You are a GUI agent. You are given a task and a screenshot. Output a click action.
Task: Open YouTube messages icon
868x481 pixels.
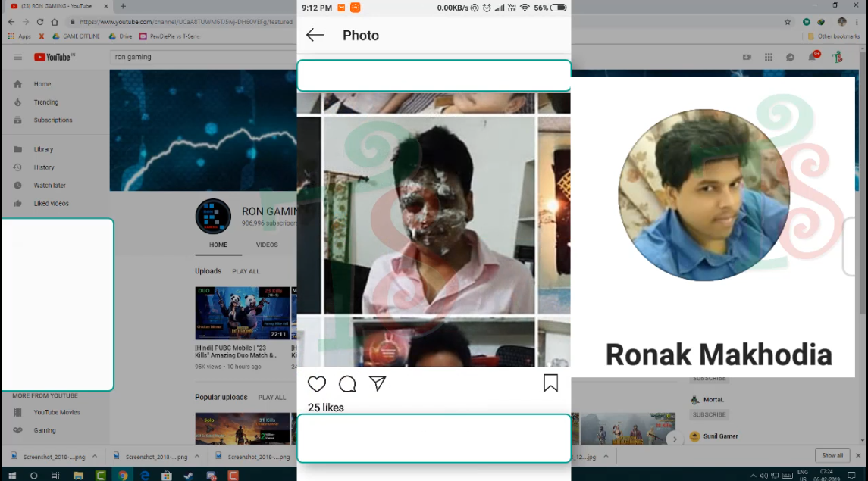[790, 57]
